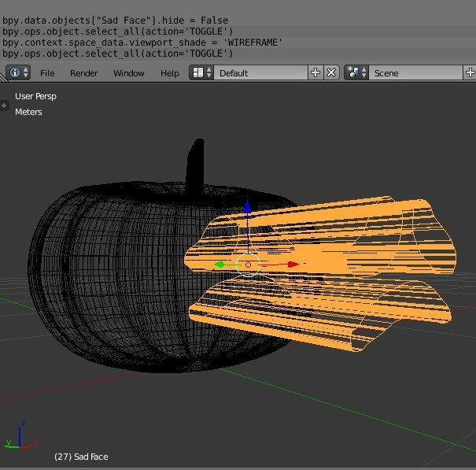Click the Sad Face hide = False log line
Screen dimensions: 476x470
click(x=116, y=20)
